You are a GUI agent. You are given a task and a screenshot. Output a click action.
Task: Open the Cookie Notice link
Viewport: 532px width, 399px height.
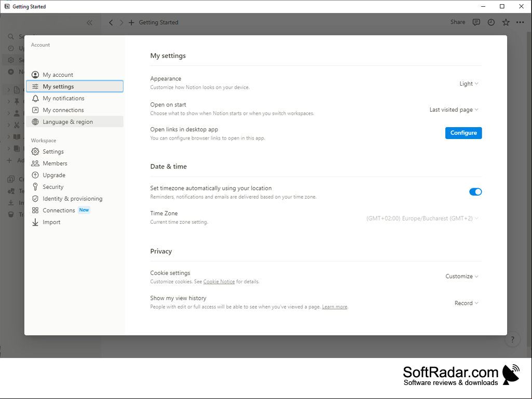coord(219,282)
